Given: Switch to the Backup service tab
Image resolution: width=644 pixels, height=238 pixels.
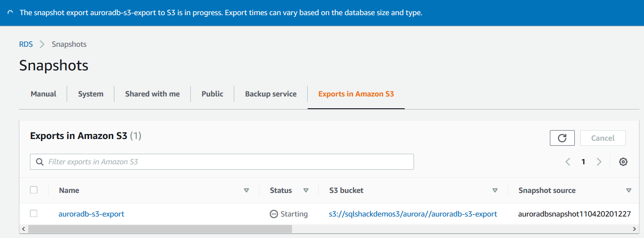Looking at the screenshot, I should [x=271, y=94].
